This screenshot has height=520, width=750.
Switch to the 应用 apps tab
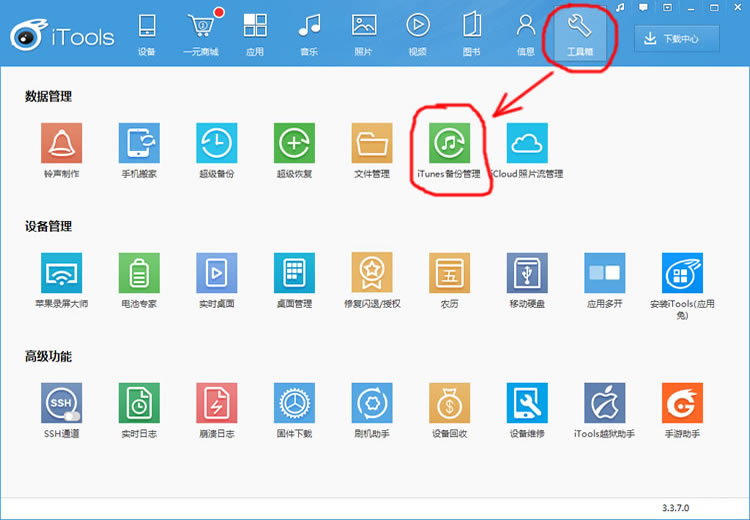[255, 34]
